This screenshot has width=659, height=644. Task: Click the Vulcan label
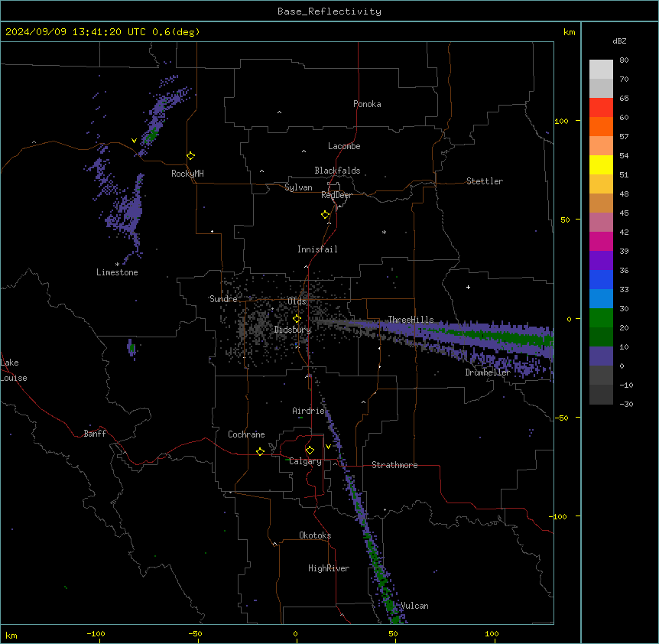[415, 606]
